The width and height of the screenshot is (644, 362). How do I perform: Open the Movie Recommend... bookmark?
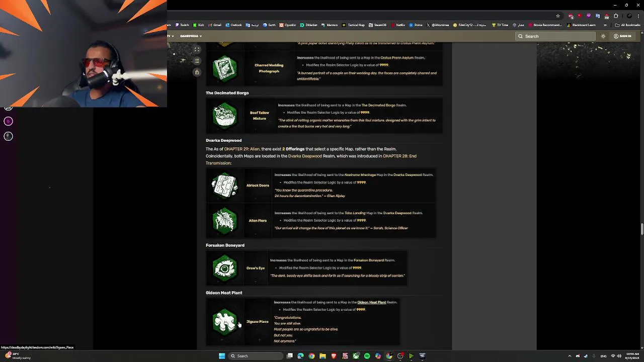pos(545,25)
